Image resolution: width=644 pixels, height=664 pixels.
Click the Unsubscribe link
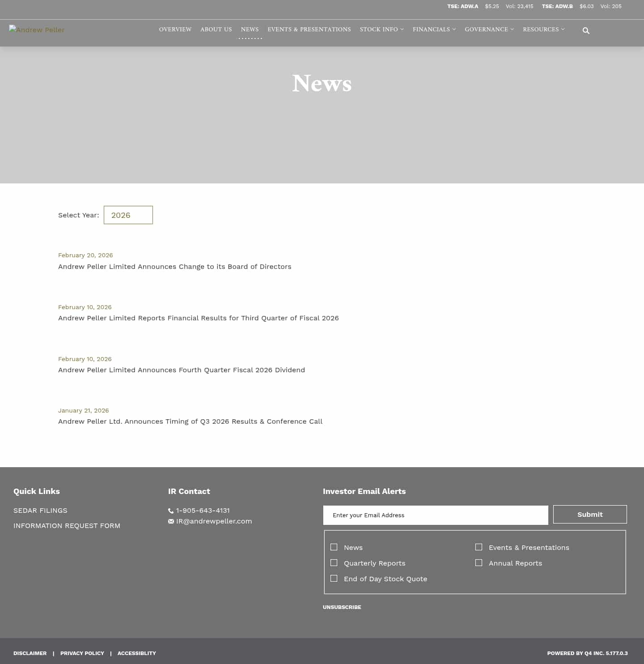click(x=342, y=607)
